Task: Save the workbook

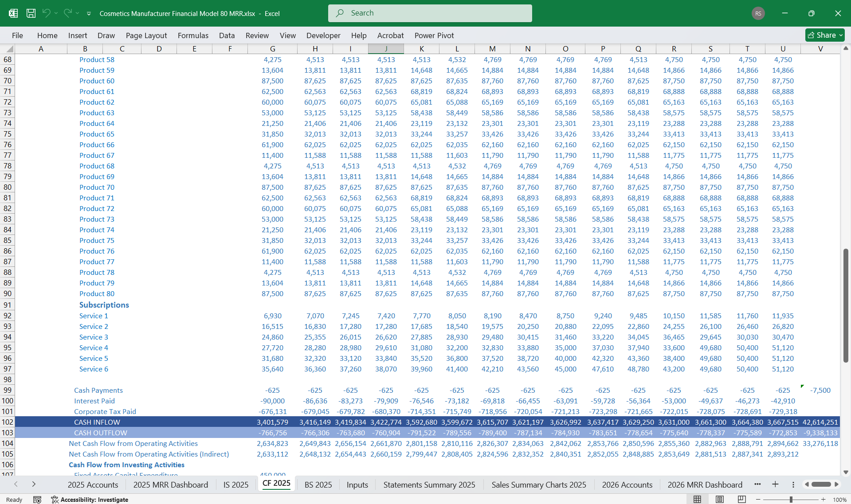Action: [31, 13]
